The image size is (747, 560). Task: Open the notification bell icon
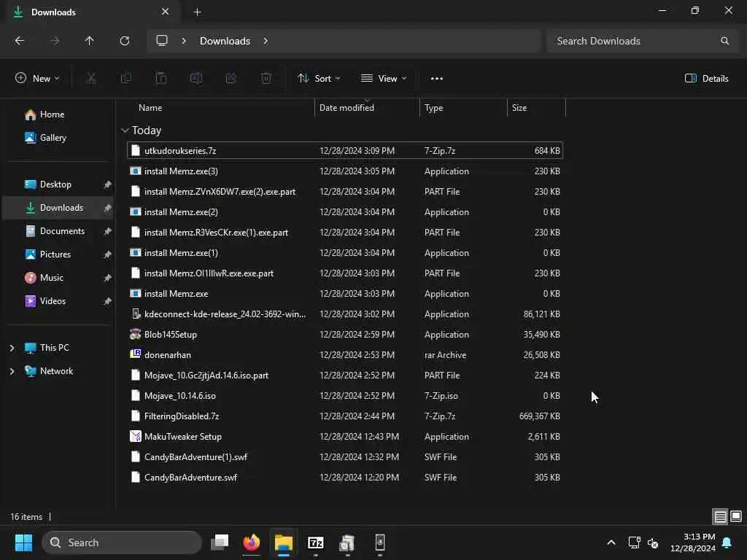point(727,542)
